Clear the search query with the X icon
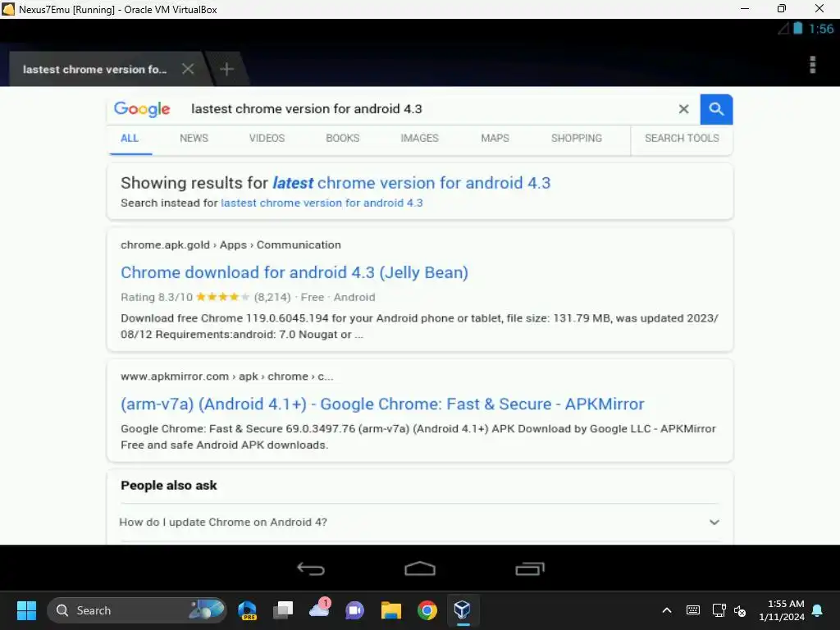 [683, 109]
